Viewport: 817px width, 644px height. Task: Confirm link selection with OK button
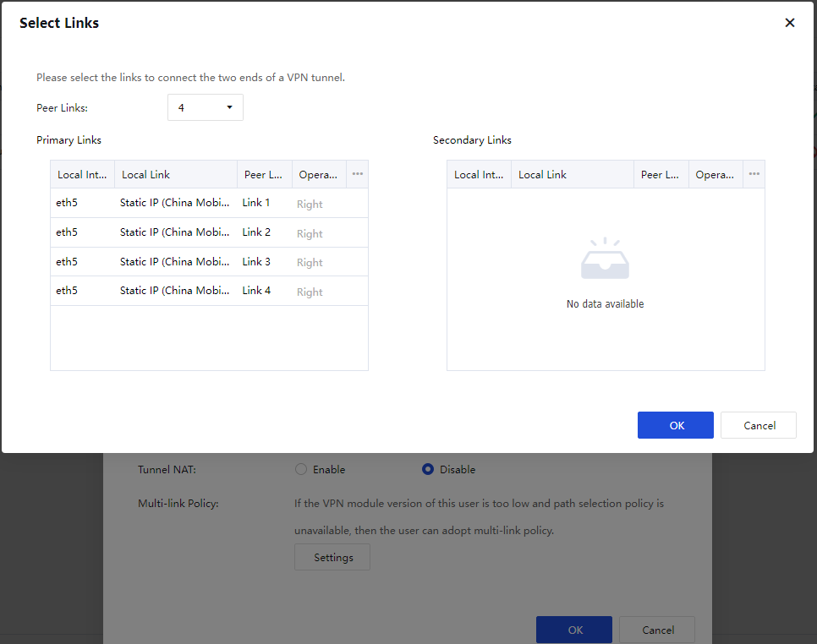point(675,425)
